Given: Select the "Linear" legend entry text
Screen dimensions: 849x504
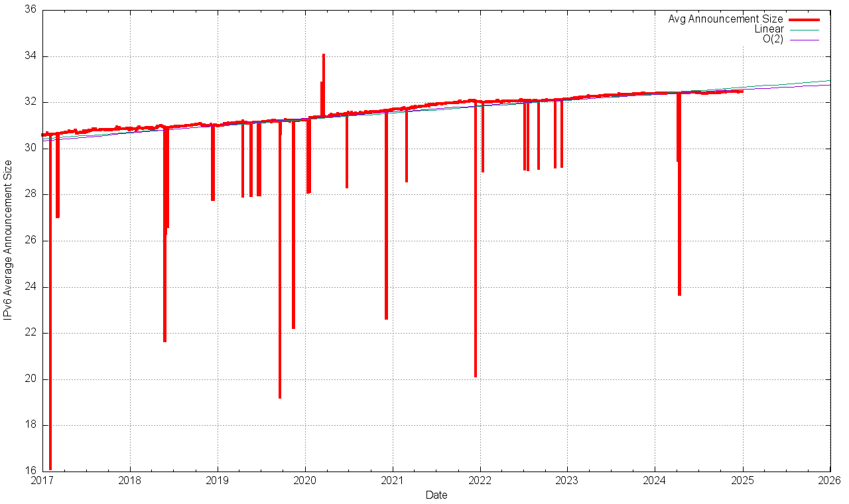Looking at the screenshot, I should [769, 29].
